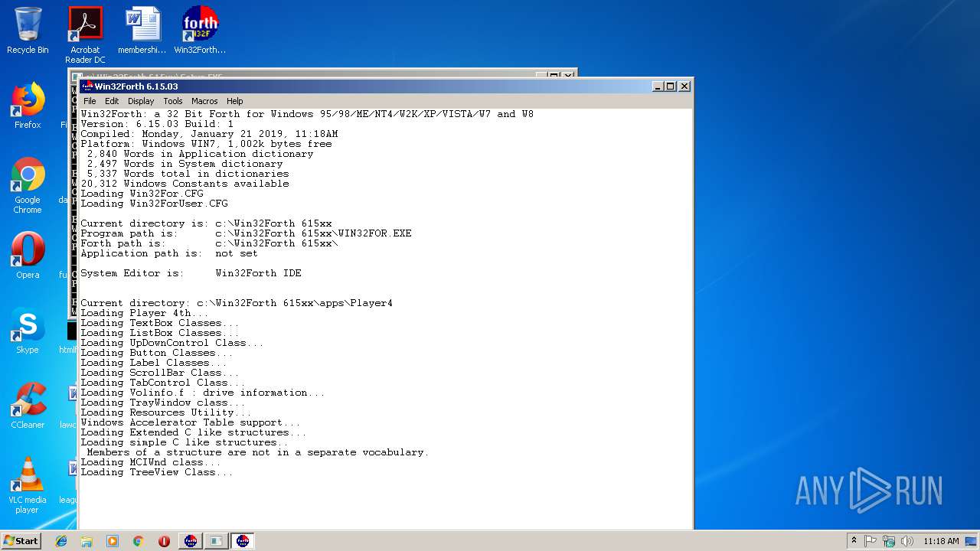Click '20,312 Windows Constants available' line

click(185, 184)
